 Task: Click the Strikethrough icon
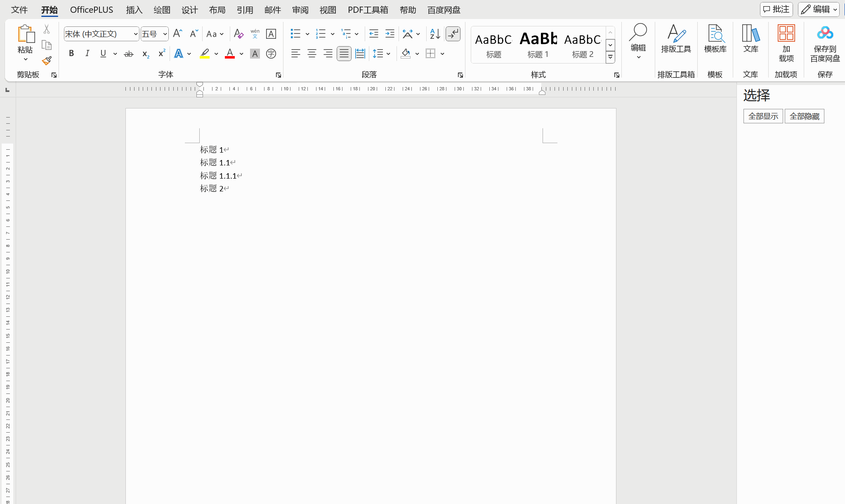129,54
